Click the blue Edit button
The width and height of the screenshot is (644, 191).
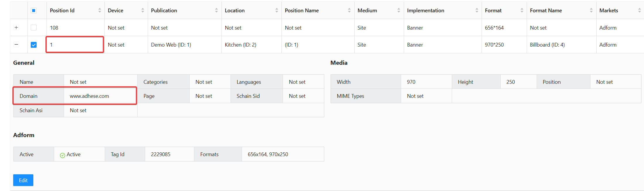click(23, 180)
